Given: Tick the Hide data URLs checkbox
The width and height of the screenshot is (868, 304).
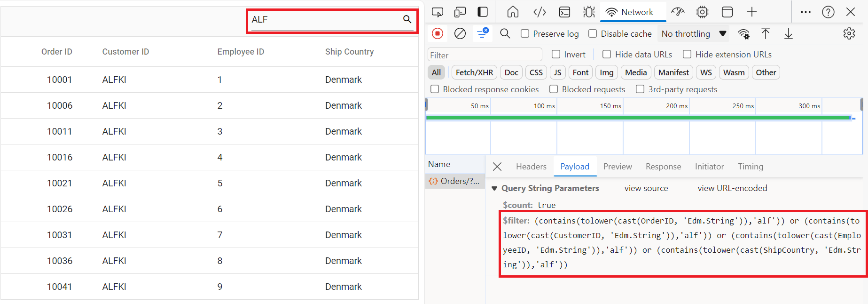Looking at the screenshot, I should pyautogui.click(x=607, y=55).
